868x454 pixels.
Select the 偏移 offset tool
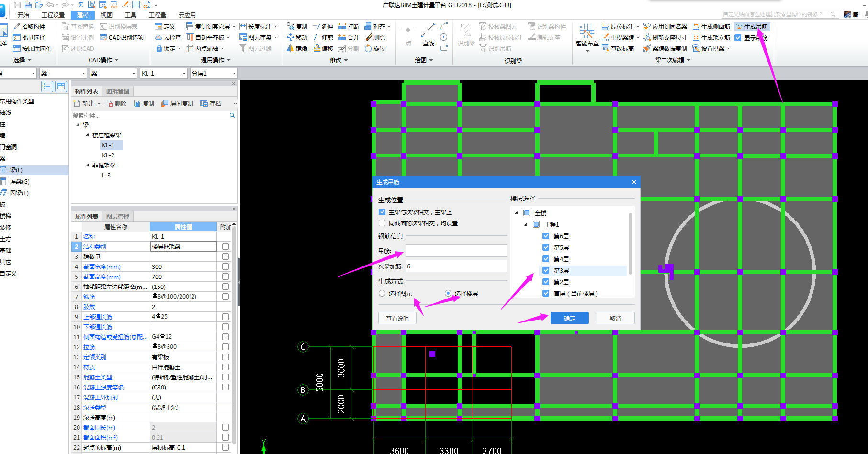click(323, 48)
